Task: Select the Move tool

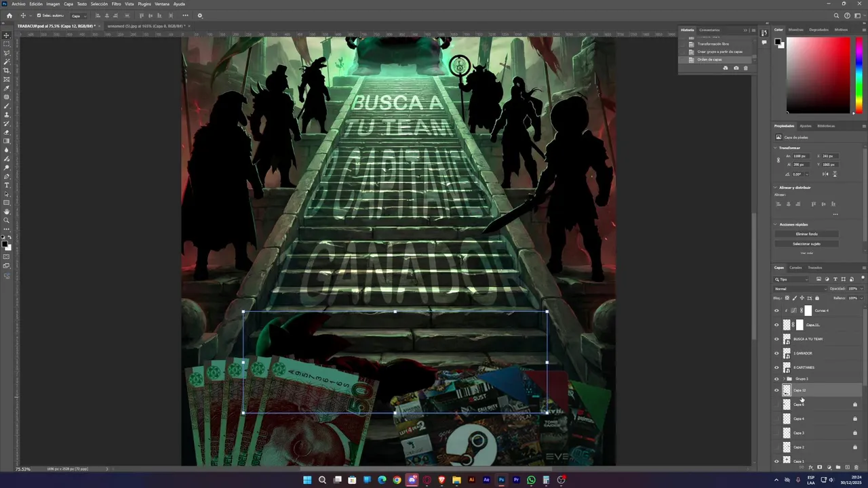Action: (7, 35)
